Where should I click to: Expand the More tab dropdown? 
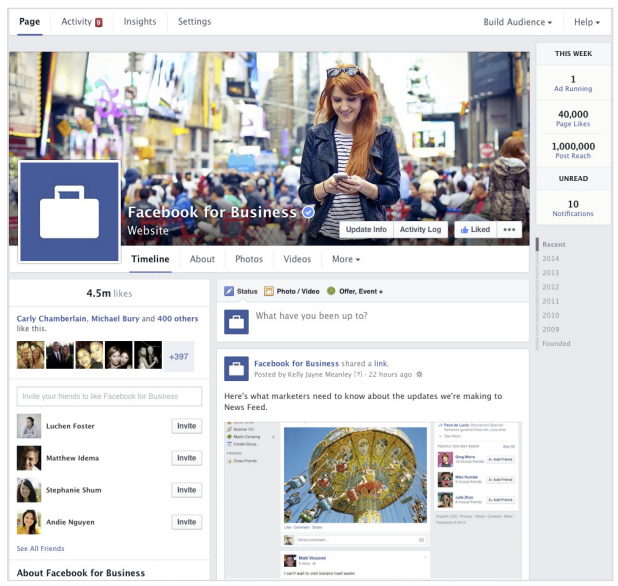[346, 259]
